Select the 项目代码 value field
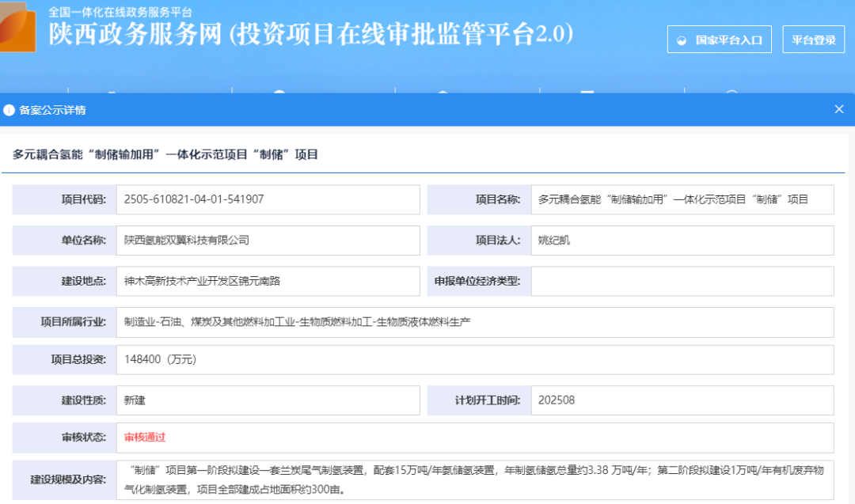This screenshot has height=504, width=855. 268,199
